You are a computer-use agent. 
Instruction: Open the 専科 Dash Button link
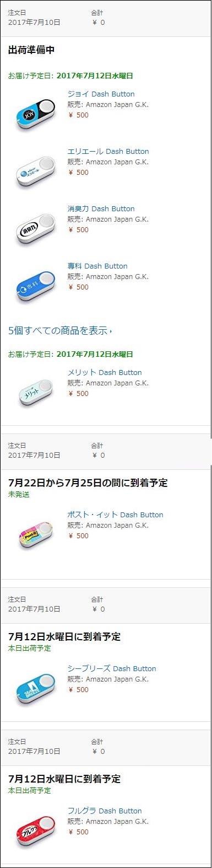(x=97, y=266)
